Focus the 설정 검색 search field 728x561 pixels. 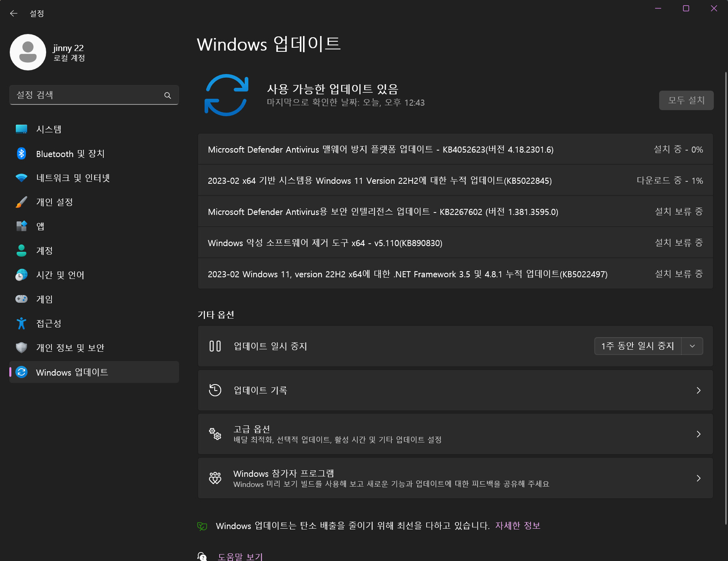click(94, 95)
